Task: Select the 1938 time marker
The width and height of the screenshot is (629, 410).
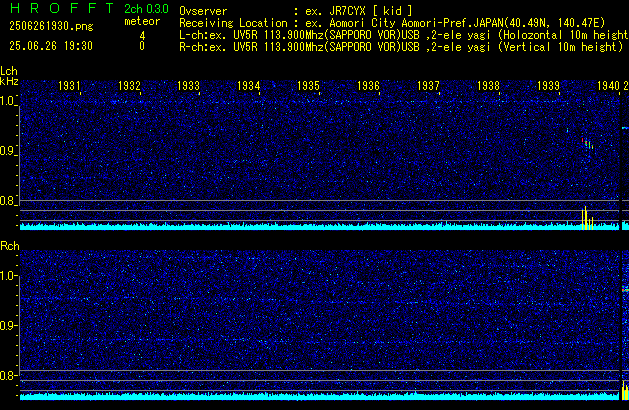Action: coord(488,86)
